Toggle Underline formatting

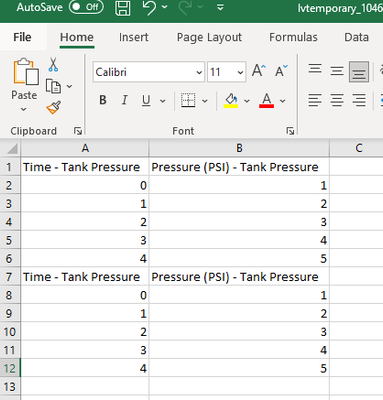click(x=146, y=100)
